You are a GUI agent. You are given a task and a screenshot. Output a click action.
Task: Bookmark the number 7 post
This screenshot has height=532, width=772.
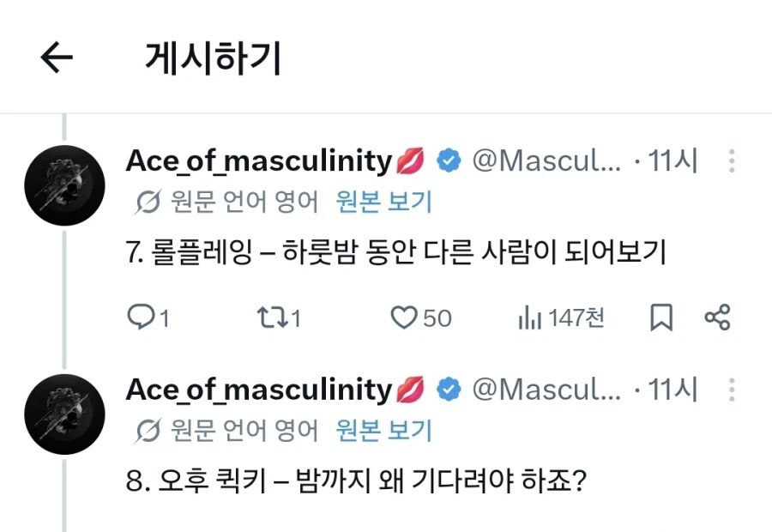(x=660, y=317)
